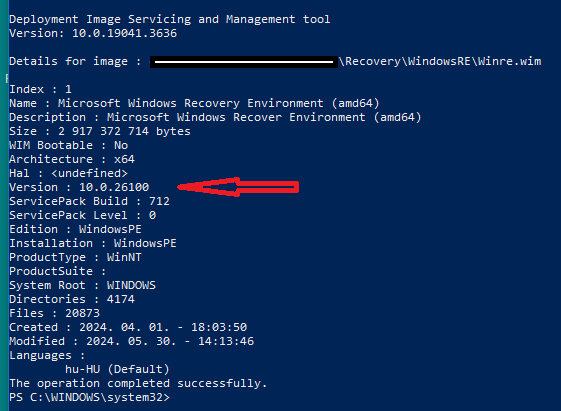The image size is (561, 411).
Task: Click the WIM Bootable : No line
Action: click(69, 145)
